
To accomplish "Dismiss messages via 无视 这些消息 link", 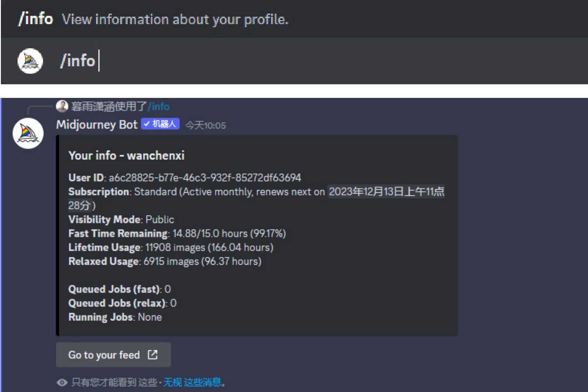I will [192, 382].
